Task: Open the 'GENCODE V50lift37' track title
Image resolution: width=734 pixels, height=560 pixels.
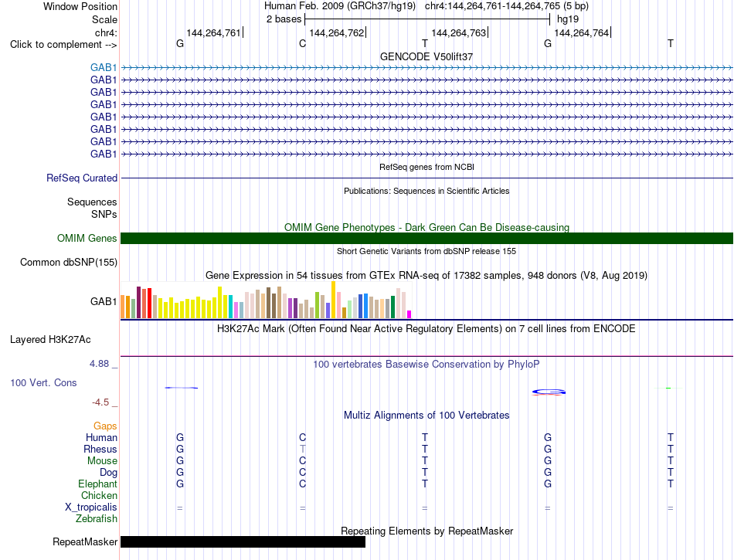Action: point(426,56)
